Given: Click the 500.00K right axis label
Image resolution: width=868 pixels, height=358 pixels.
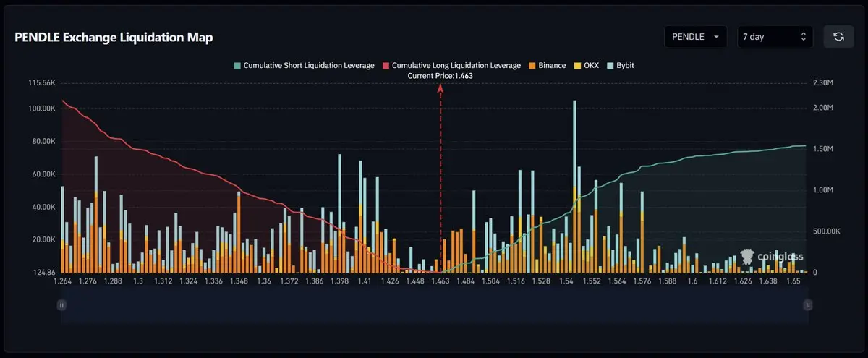Looking at the screenshot, I should tap(826, 231).
